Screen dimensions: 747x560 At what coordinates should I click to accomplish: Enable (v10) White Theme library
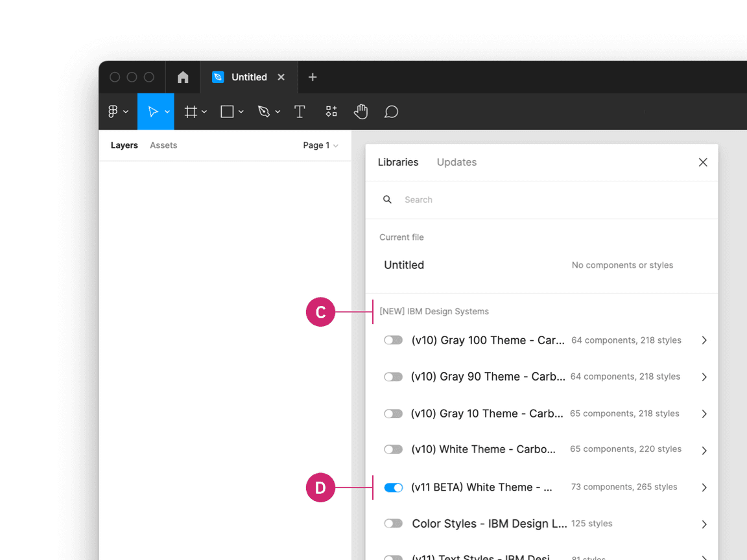pos(394,450)
